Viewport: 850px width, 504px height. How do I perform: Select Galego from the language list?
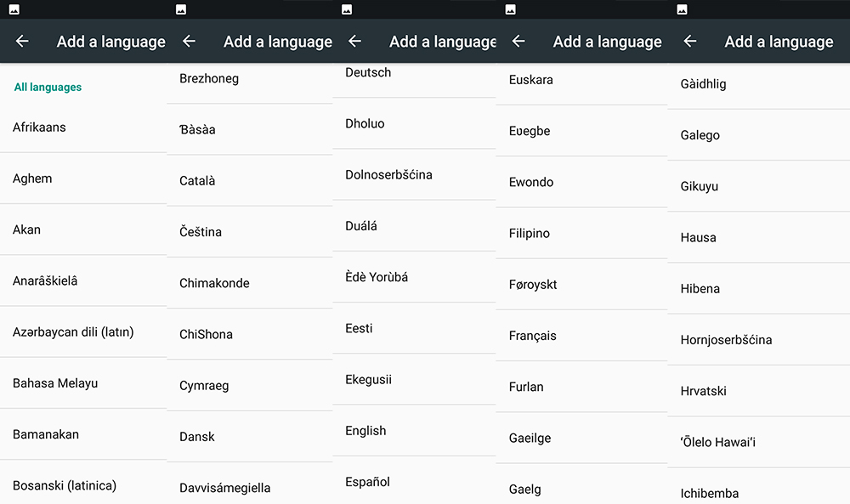(700, 135)
